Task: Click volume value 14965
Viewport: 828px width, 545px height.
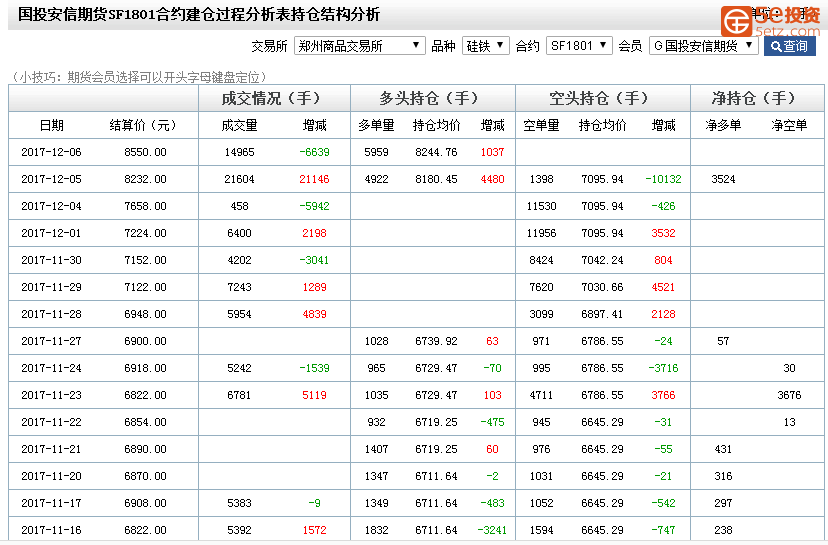Action: click(x=239, y=152)
